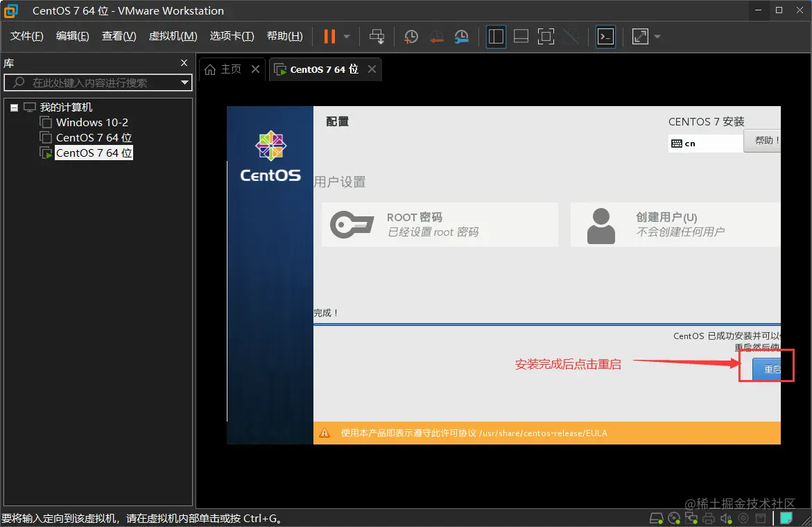Close the CentOS 7 64 位 tab
Image resolution: width=812 pixels, height=527 pixels.
point(372,69)
